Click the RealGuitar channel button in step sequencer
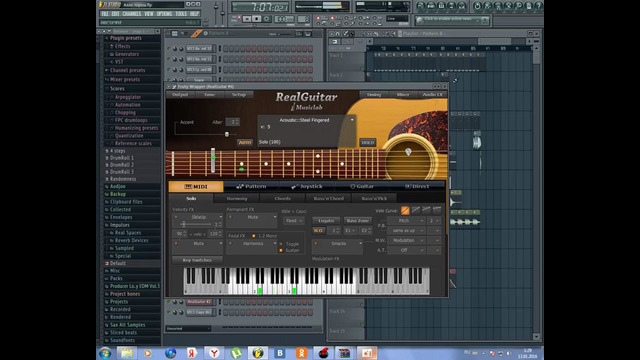Viewport: 640px width, 360px height. [199, 302]
